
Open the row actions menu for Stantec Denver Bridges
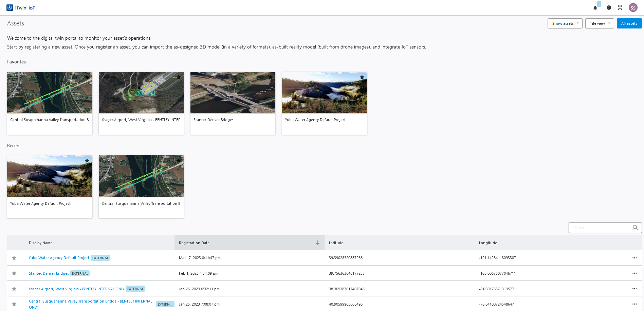[x=634, y=273]
